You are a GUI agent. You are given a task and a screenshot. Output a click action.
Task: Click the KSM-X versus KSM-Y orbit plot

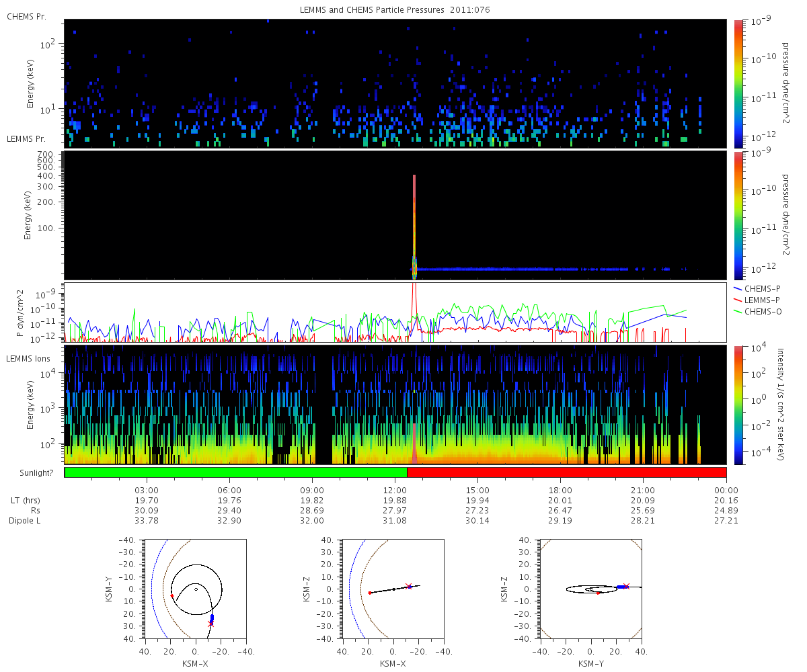click(196, 589)
